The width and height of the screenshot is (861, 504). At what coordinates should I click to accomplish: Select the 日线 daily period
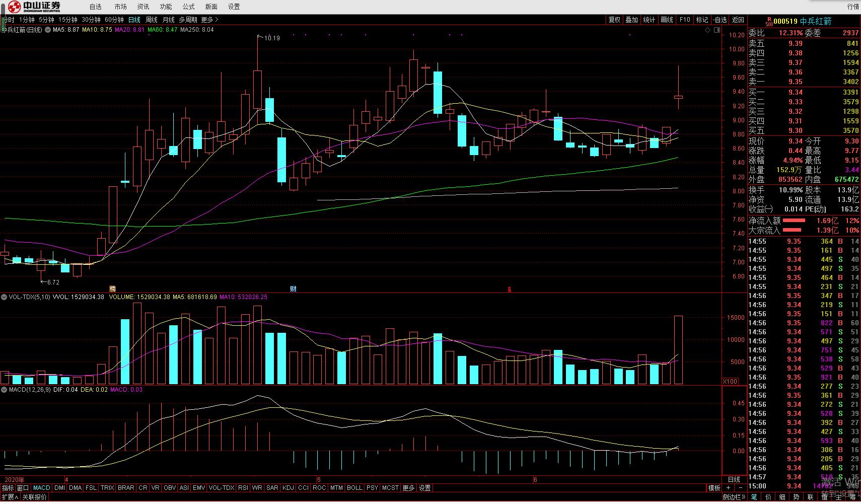134,20
